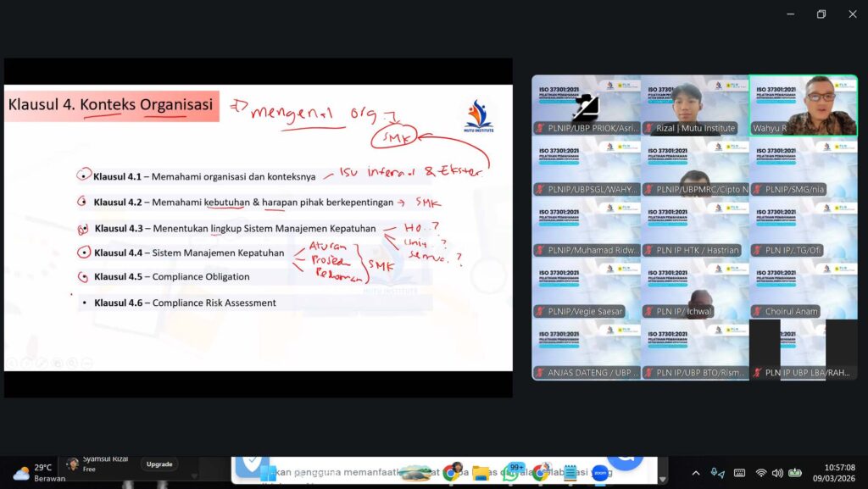The image size is (868, 489).
Task: Click the Upgrade button next to Syamsul Rizal
Action: 159,464
